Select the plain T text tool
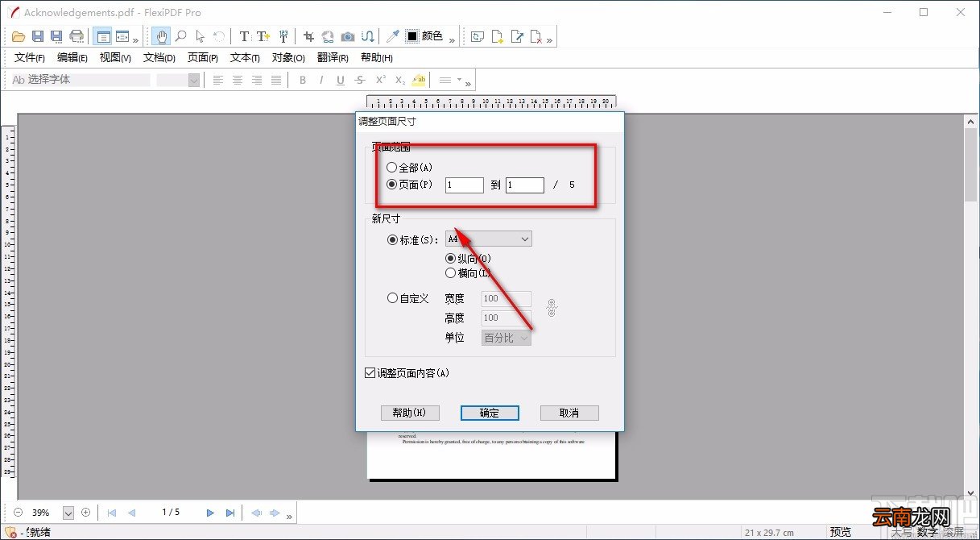980x540 pixels. tap(245, 36)
